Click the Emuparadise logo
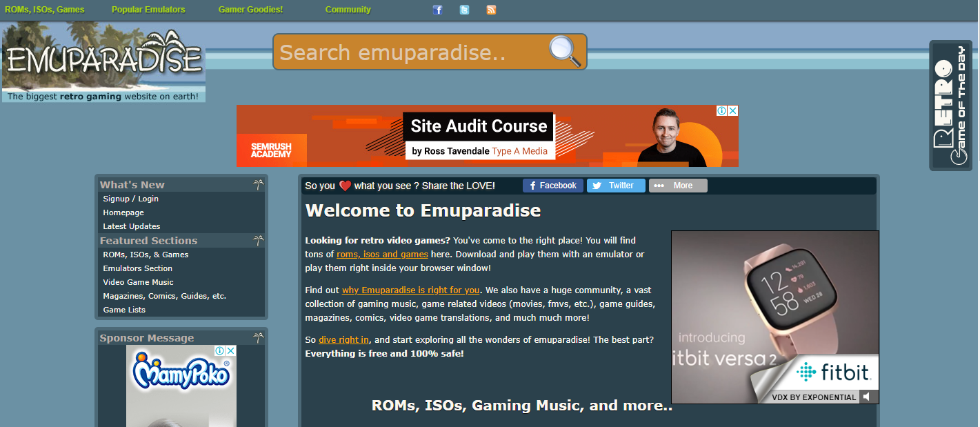Viewport: 980px width, 427px height. tap(102, 59)
